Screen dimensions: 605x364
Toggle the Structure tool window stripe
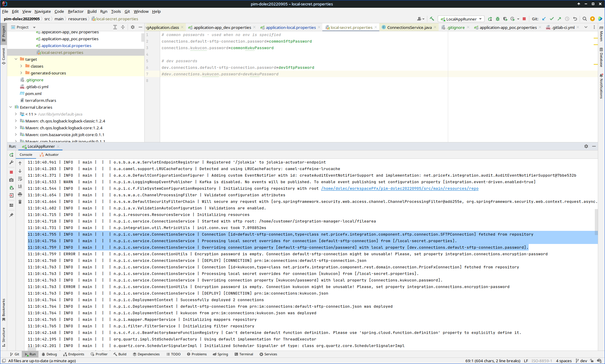point(4,337)
